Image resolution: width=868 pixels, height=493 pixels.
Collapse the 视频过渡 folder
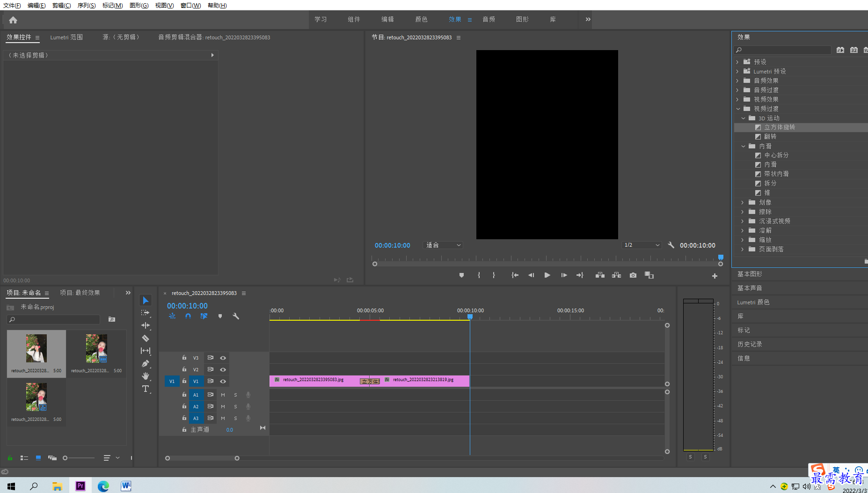click(738, 109)
